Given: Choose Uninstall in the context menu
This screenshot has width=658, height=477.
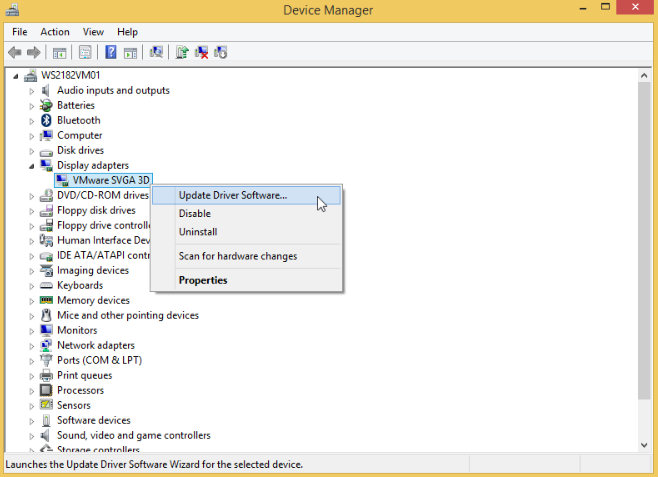Looking at the screenshot, I should click(x=197, y=232).
